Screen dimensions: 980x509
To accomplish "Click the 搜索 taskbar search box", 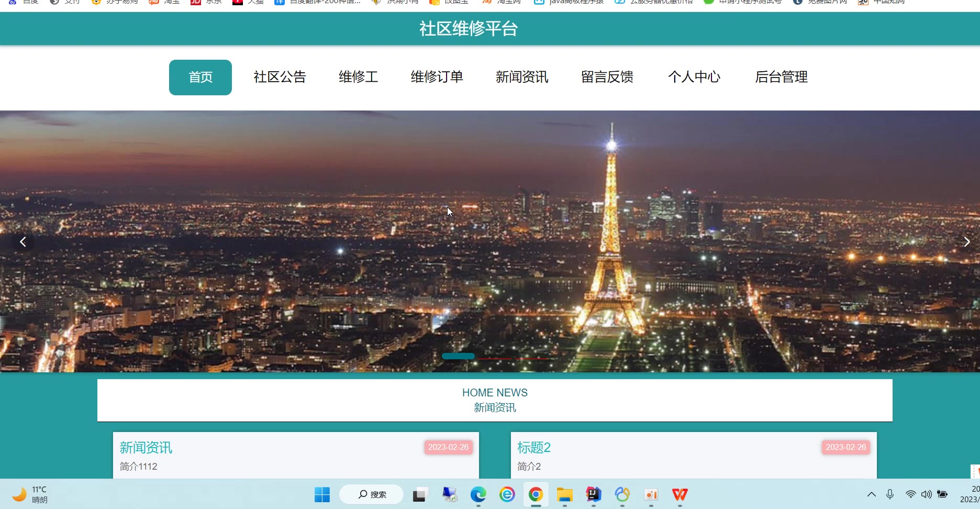I will 371,494.
